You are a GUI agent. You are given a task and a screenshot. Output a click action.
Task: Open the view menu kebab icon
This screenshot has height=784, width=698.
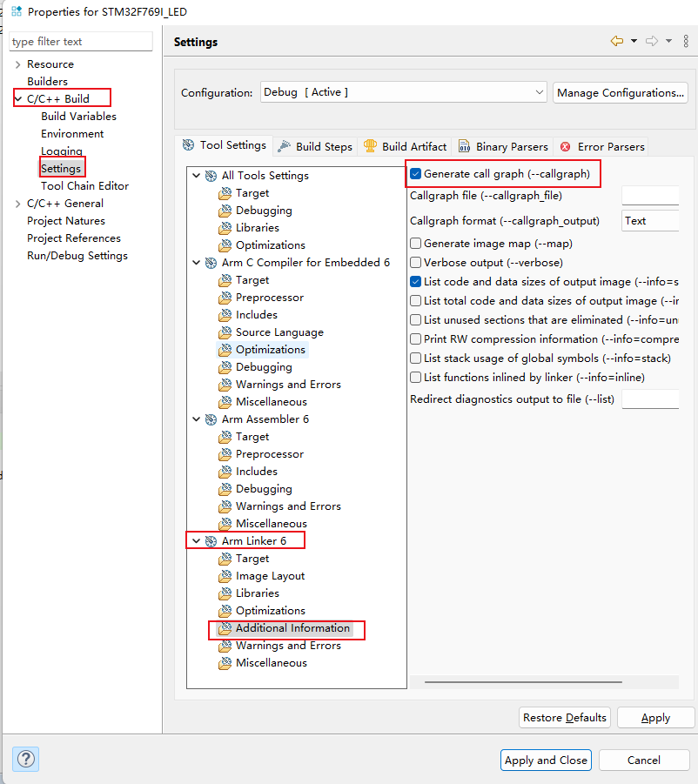click(x=685, y=41)
